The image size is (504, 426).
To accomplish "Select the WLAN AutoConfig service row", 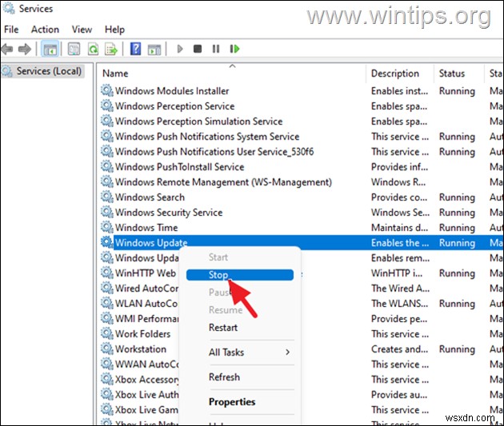I will click(146, 304).
